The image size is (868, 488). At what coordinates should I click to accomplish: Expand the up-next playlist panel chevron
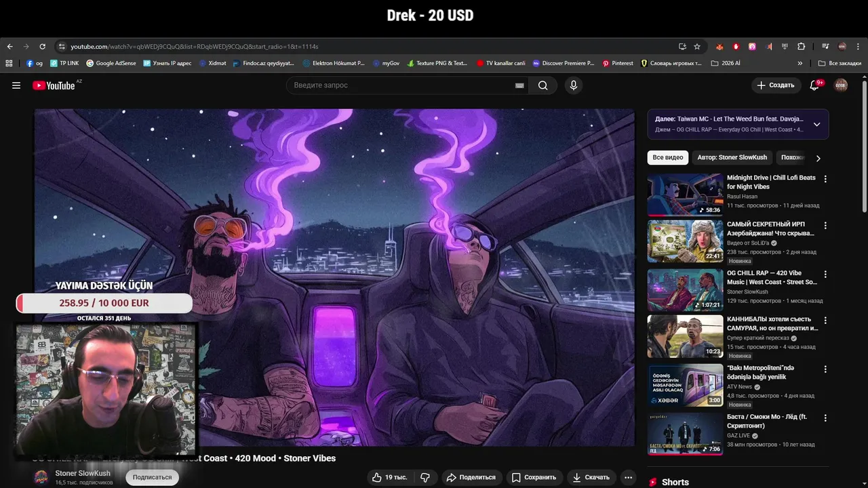click(x=816, y=124)
